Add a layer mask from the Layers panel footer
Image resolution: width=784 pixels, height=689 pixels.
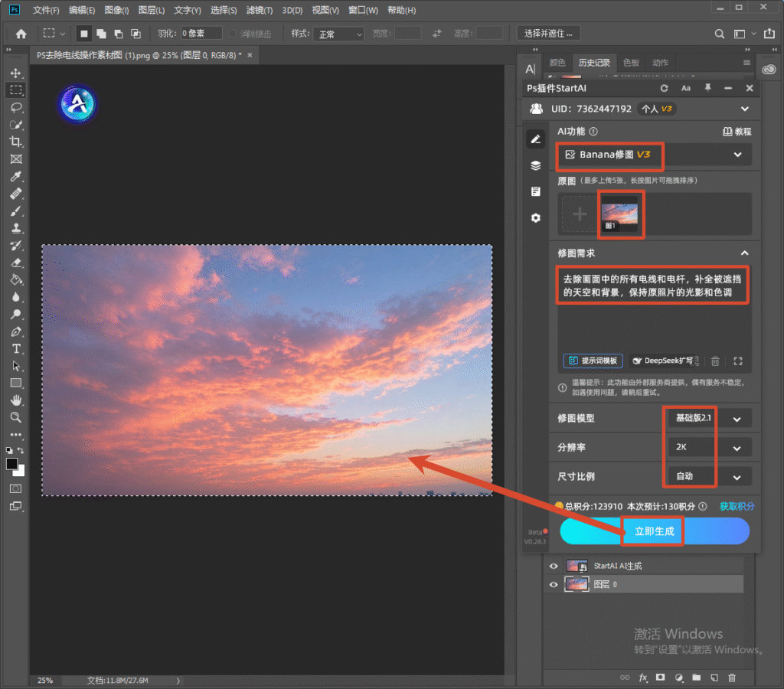(661, 678)
